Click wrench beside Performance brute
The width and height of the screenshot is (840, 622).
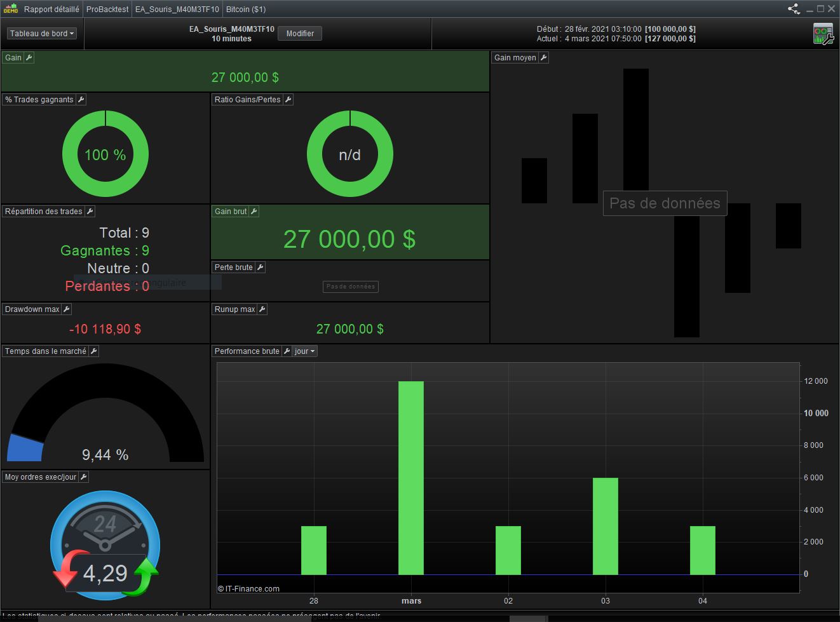tap(287, 351)
